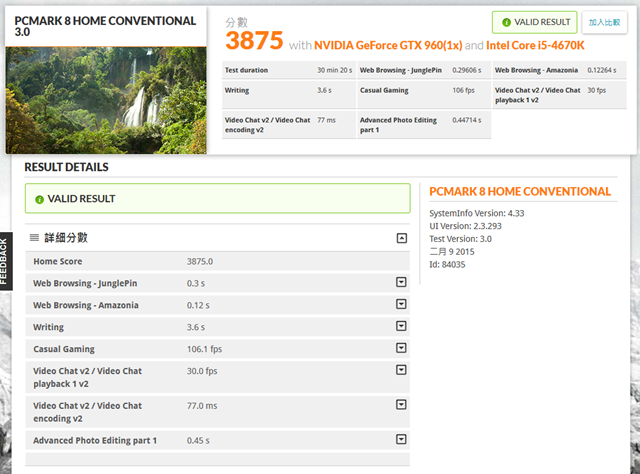Collapse the 詳細分數 section arrow
The width and height of the screenshot is (640, 474).
pyautogui.click(x=402, y=238)
